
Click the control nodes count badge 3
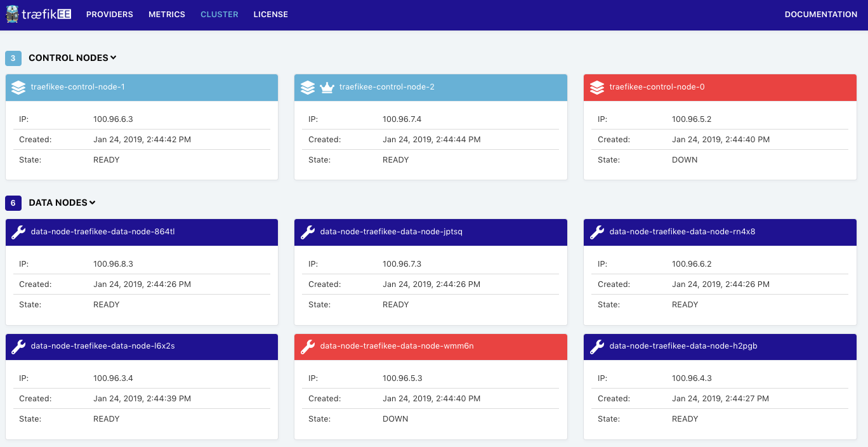point(13,58)
